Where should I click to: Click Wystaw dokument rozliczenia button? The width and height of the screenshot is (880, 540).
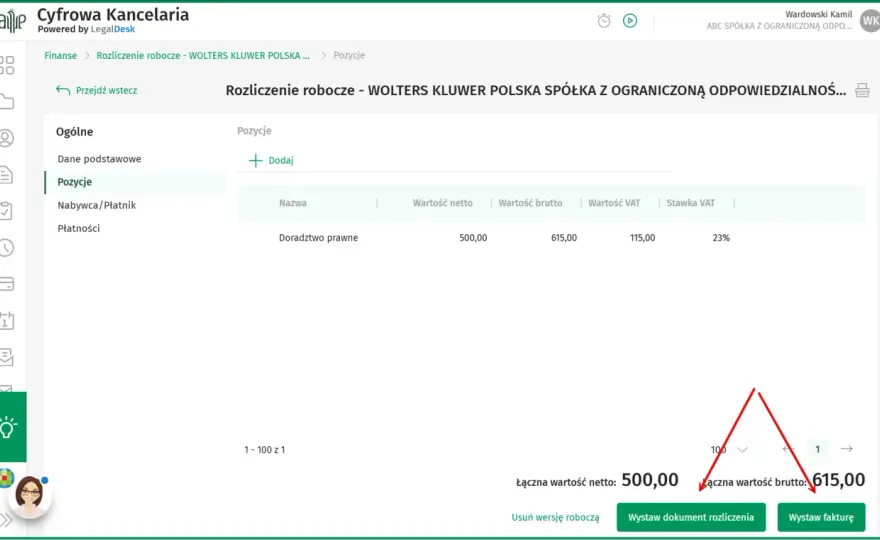[x=691, y=517]
